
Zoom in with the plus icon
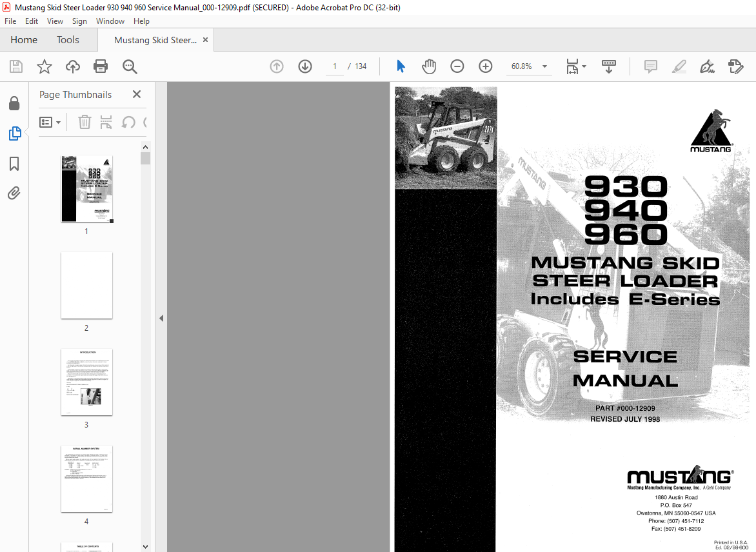(x=486, y=66)
